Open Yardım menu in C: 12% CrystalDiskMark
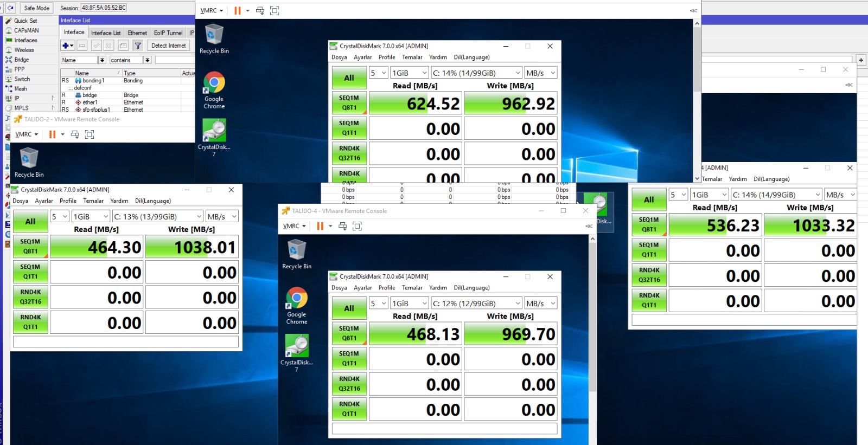Screen dimensions: 868x445 pyautogui.click(x=438, y=288)
